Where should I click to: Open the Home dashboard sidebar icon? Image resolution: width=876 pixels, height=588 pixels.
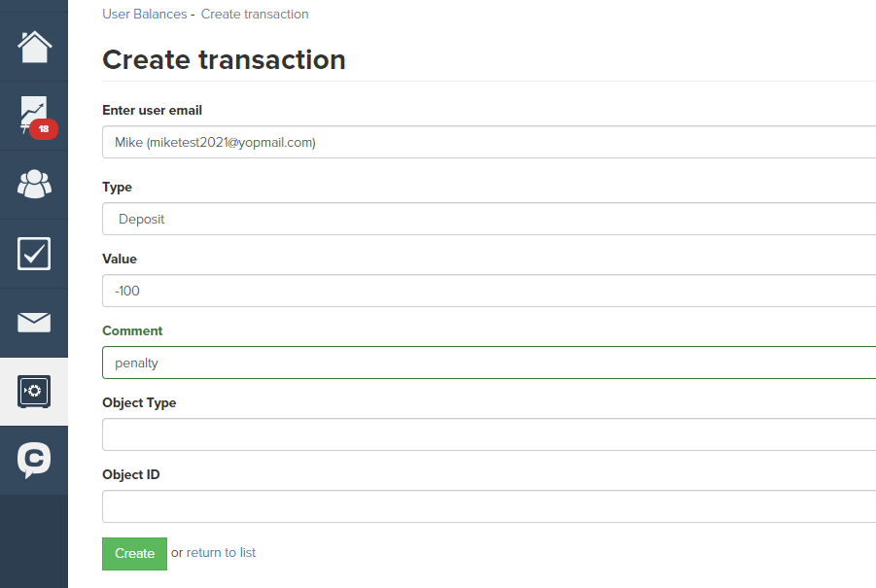tap(34, 47)
